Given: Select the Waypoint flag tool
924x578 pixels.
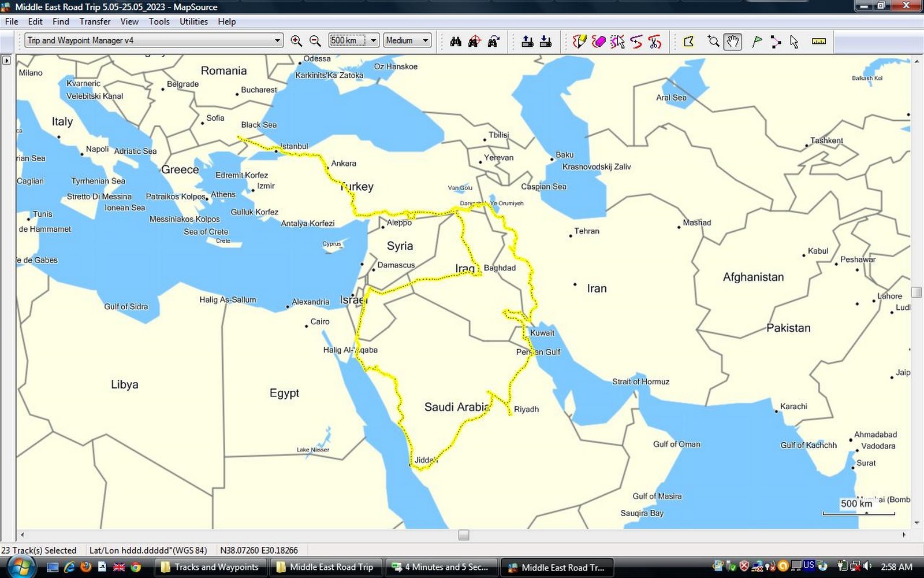Looking at the screenshot, I should (757, 41).
